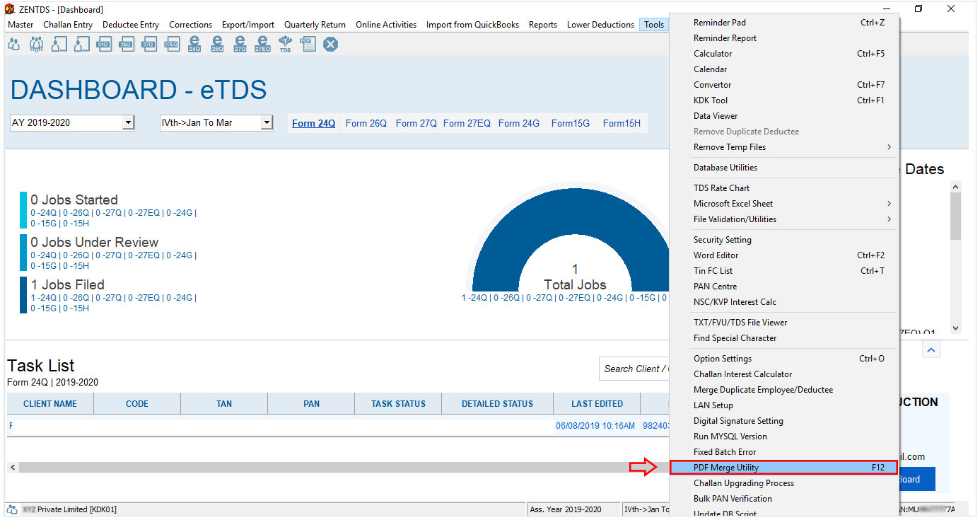Viewport: 980px width, 520px height.
Task: Open Form 24G link
Action: 519,123
